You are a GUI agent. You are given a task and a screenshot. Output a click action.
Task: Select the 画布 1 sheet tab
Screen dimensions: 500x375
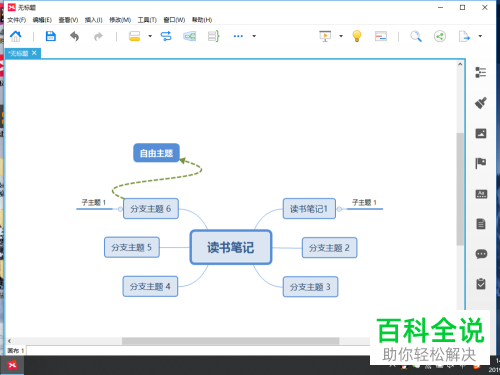[x=16, y=351]
